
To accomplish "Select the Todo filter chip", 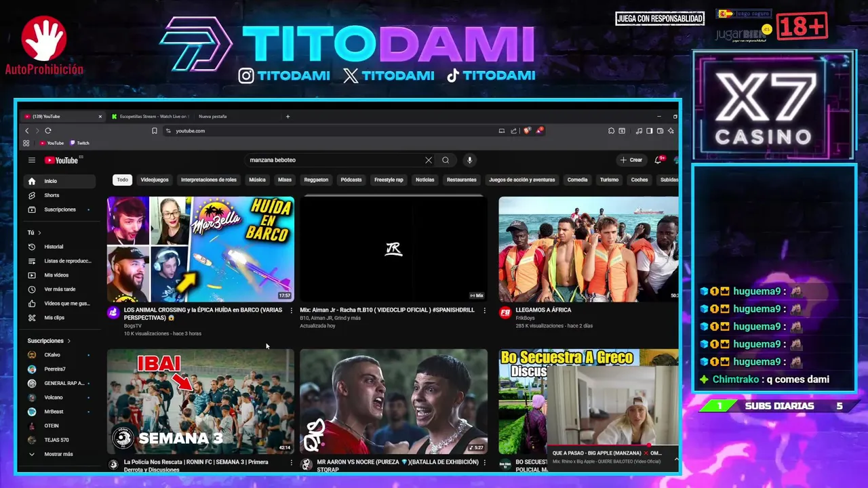I will click(x=122, y=180).
